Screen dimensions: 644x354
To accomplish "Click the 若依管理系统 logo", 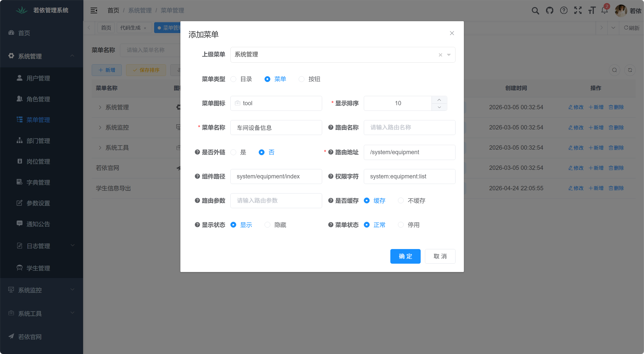I will [21, 10].
